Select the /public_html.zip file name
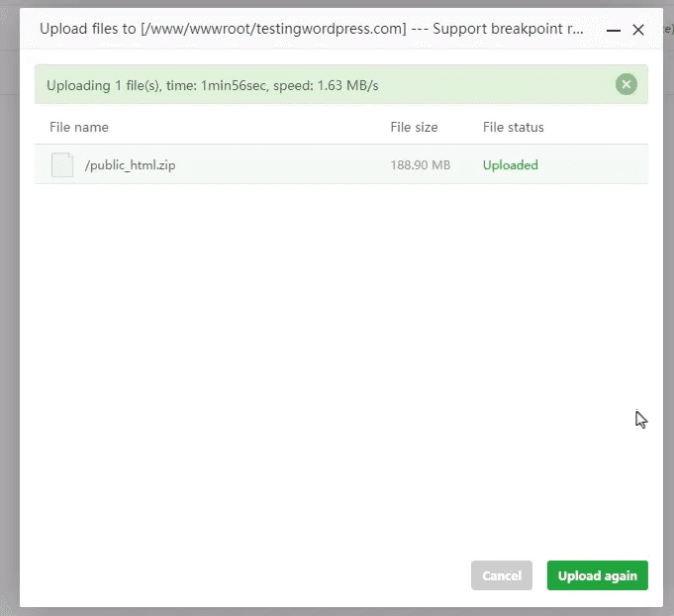This screenshot has height=616, width=674. (x=130, y=165)
